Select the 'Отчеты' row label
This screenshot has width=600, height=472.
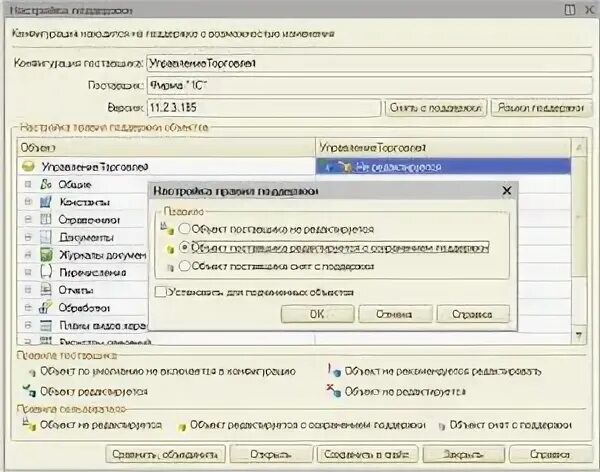tap(76, 290)
